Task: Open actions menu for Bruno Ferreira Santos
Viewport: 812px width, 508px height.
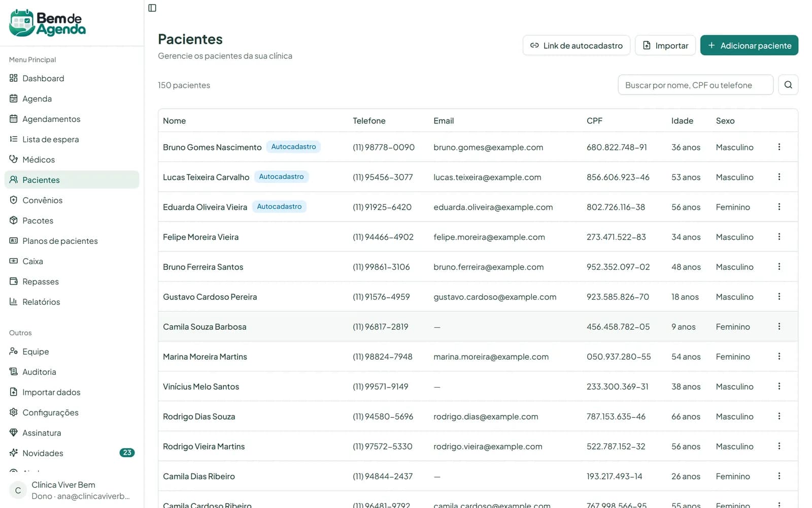Action: (x=779, y=267)
